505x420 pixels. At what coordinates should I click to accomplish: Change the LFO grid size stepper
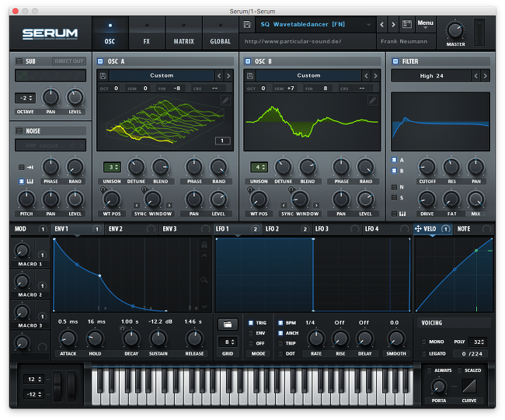228,342
